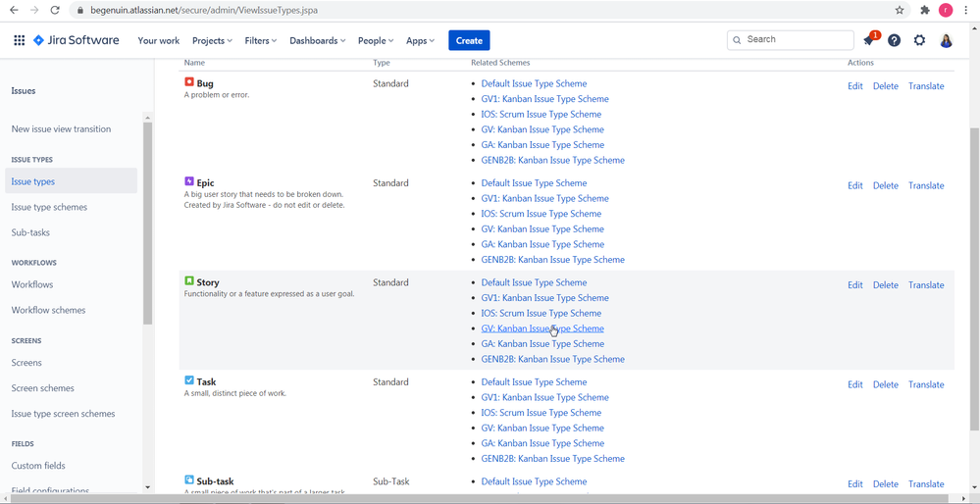Open Custom fields in the sidebar
This screenshot has height=504, width=980.
point(38,466)
